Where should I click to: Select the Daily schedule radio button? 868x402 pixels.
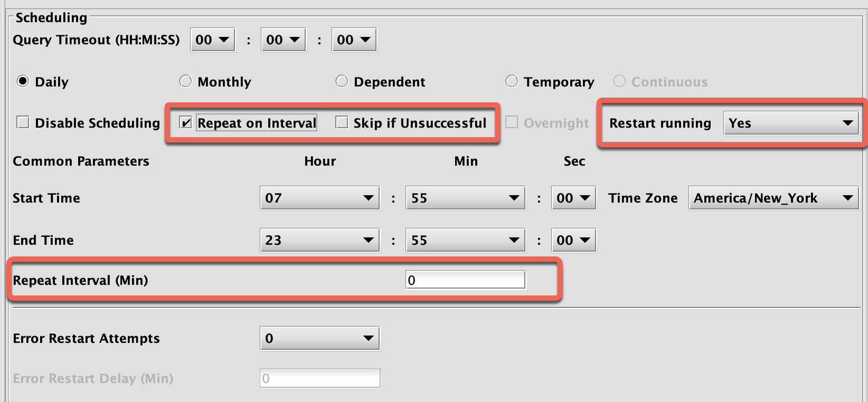point(23,81)
